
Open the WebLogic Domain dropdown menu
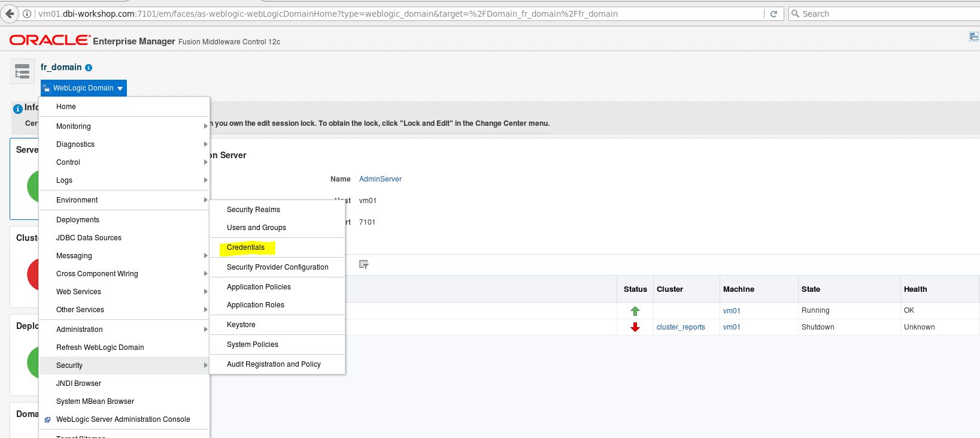[84, 88]
